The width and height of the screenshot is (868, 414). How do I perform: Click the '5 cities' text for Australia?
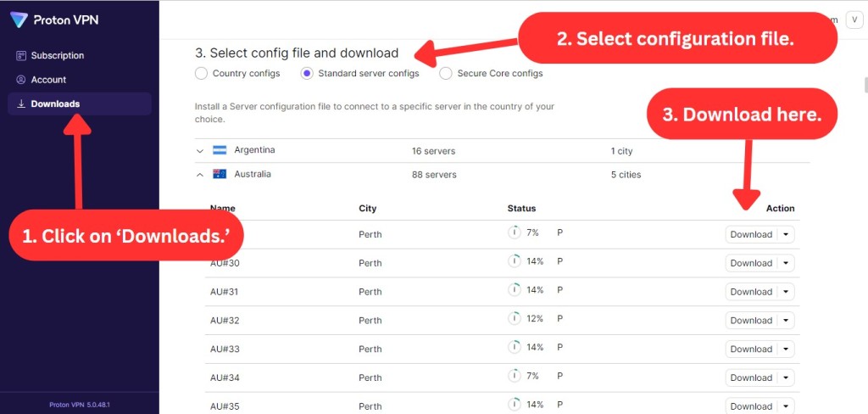[626, 175]
